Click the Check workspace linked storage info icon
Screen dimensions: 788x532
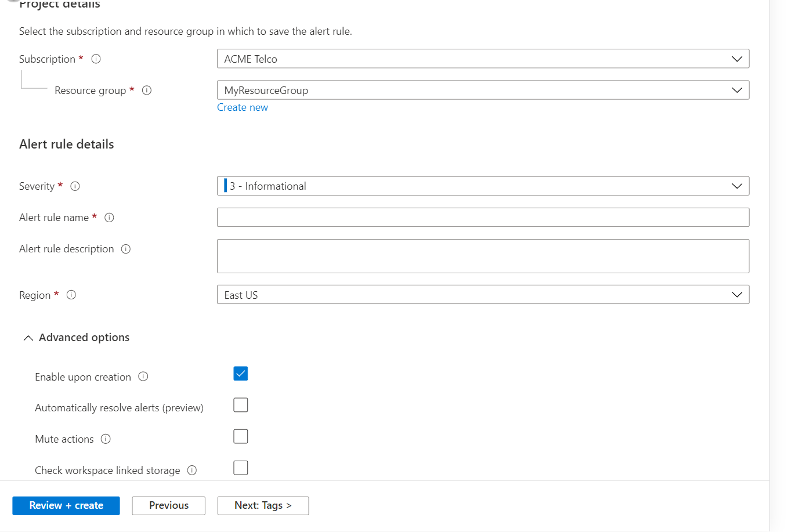coord(192,470)
